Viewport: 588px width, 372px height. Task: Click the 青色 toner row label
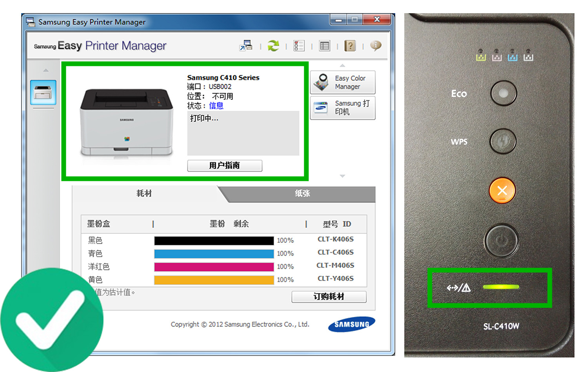pos(95,253)
